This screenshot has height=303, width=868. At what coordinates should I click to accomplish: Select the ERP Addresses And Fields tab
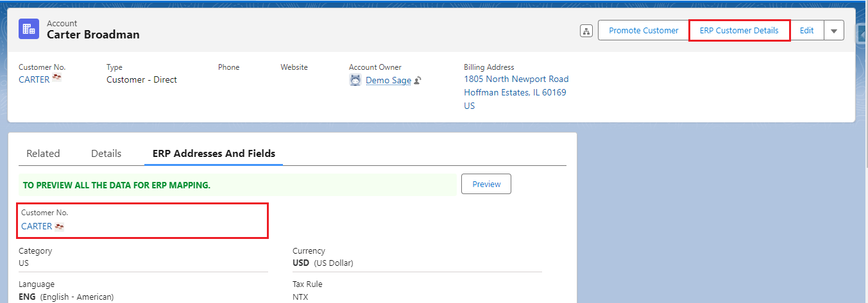click(214, 154)
